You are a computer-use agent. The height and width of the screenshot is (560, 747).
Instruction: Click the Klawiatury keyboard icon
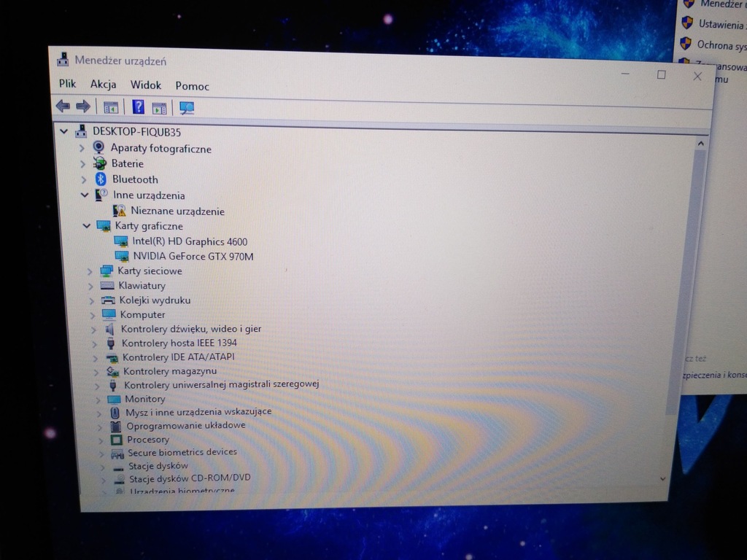[107, 285]
